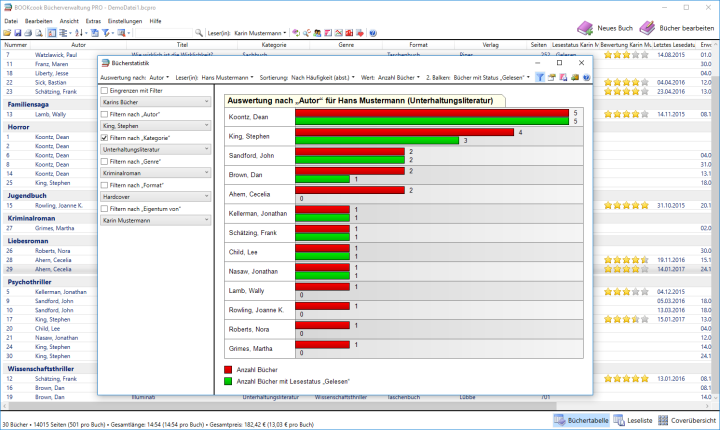Viewport: 720px width, 430px height.
Task: Uncheck "Filtern nach Kategorie" checkbox
Action: (106, 137)
